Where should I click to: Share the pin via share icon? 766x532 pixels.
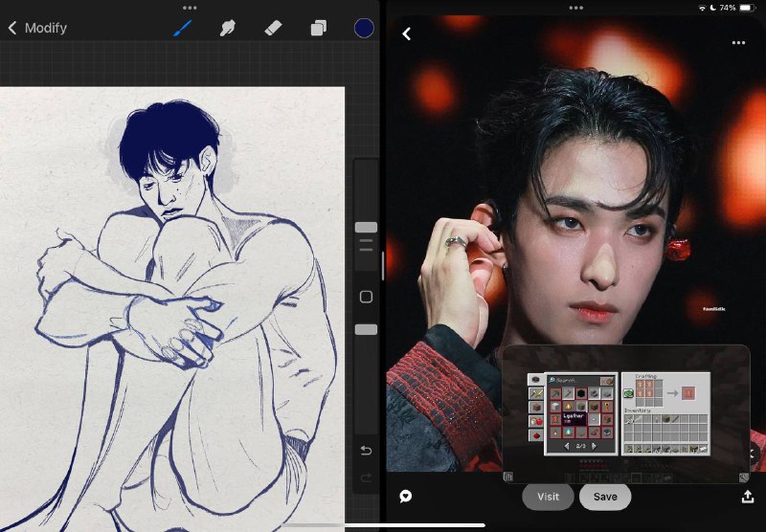coord(748,497)
